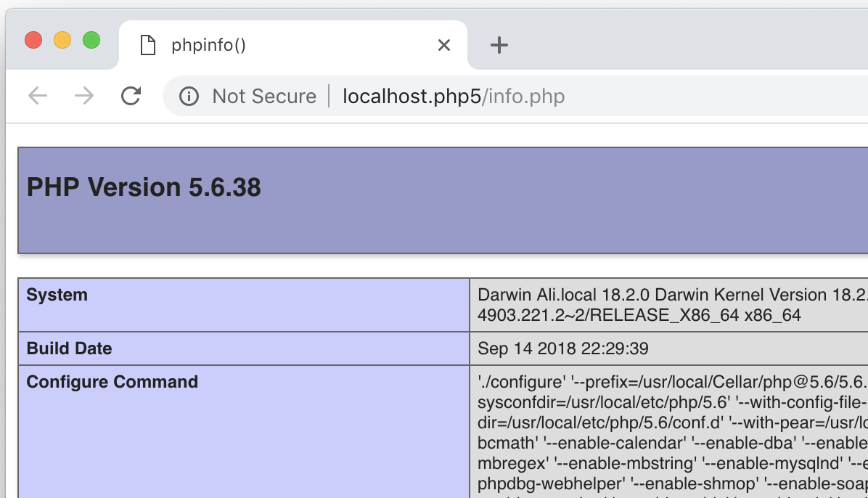Select the Build Date label cell
This screenshot has height=498, width=868.
[x=69, y=348]
